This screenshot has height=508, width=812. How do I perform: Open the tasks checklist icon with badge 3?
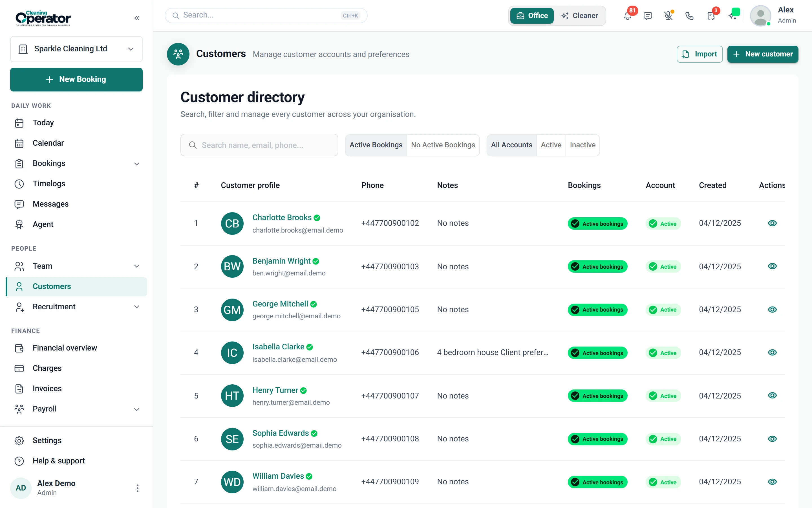pyautogui.click(x=711, y=16)
